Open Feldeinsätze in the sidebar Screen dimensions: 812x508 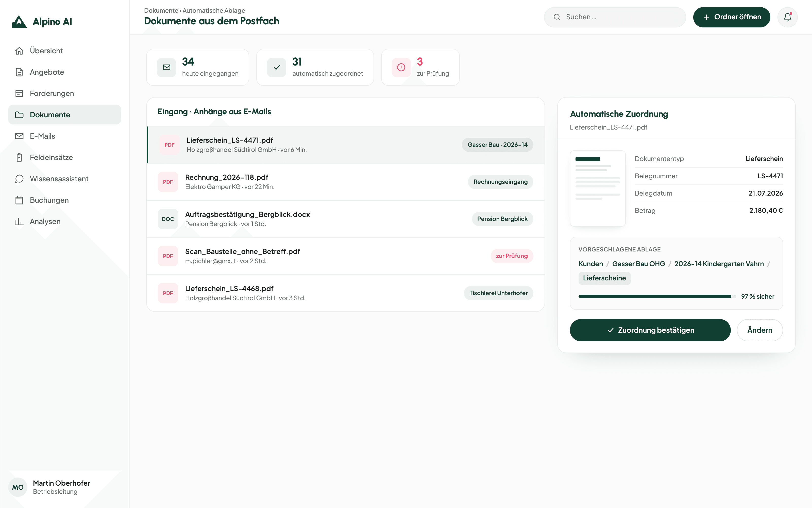pos(64,157)
